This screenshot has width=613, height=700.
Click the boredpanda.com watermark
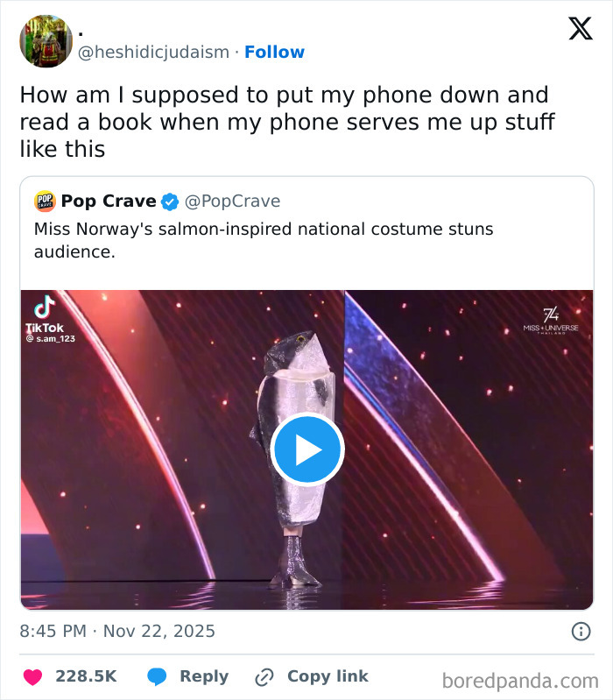click(520, 680)
